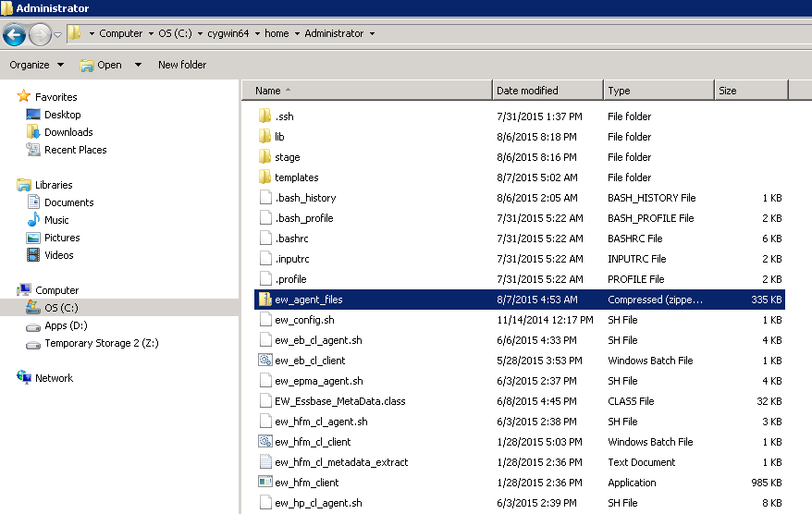Open the templates folder
812x514 pixels.
pyautogui.click(x=296, y=177)
